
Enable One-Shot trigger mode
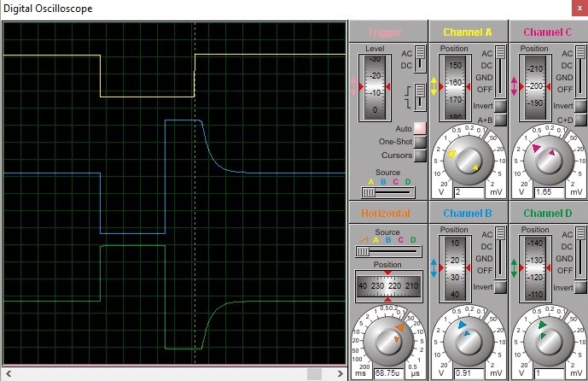[420, 142]
